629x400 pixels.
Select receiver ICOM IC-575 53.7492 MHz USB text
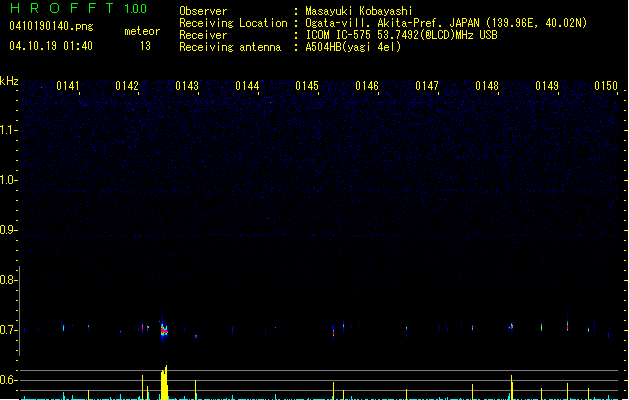[402, 35]
